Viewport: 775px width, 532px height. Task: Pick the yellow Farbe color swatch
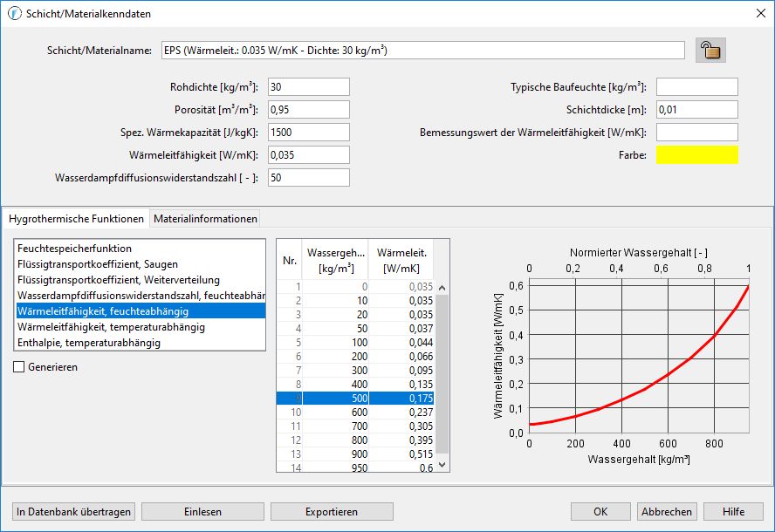(696, 155)
